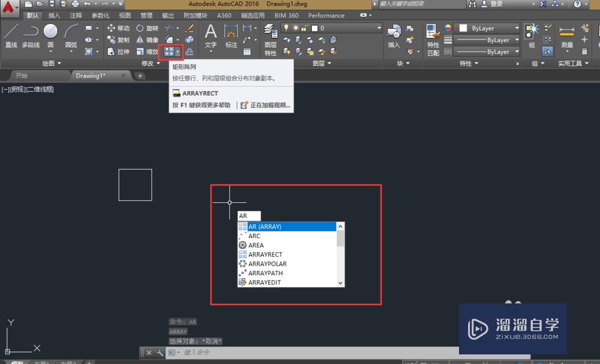Switch to the 插入 ribbon tab
This screenshot has width=600, height=364.
pos(53,16)
